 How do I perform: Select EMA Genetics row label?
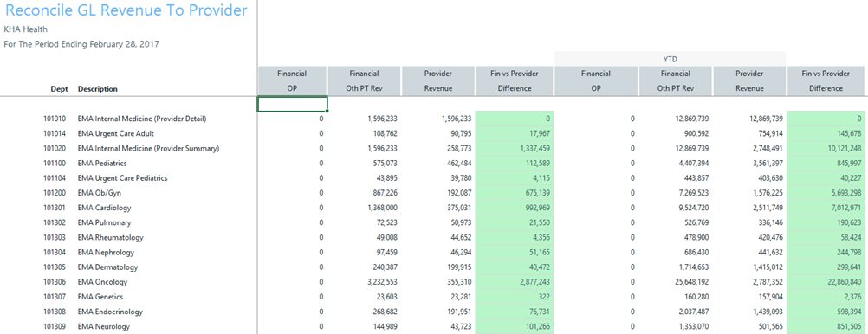point(100,298)
